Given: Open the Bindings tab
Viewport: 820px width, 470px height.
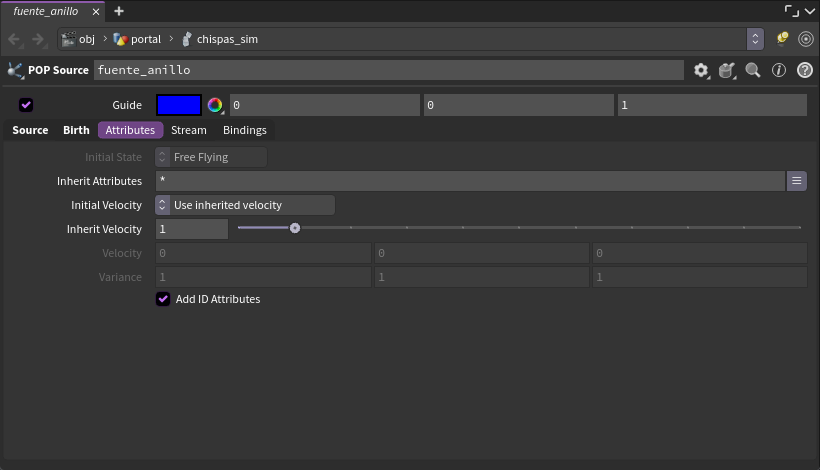Looking at the screenshot, I should pyautogui.click(x=245, y=130).
